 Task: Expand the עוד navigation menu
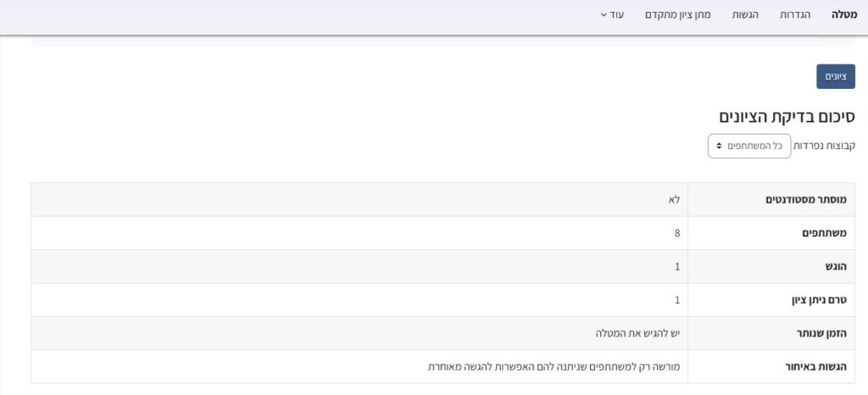[x=616, y=15]
